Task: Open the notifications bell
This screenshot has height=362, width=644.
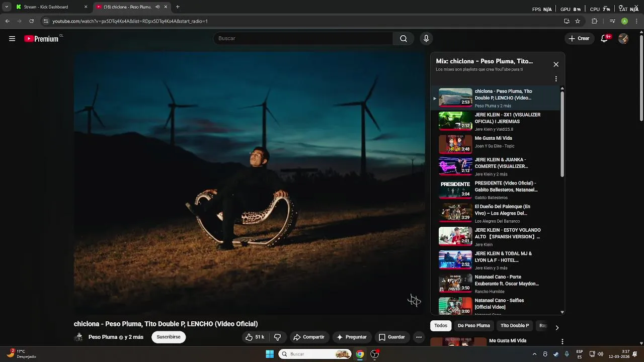Action: pyautogui.click(x=605, y=39)
